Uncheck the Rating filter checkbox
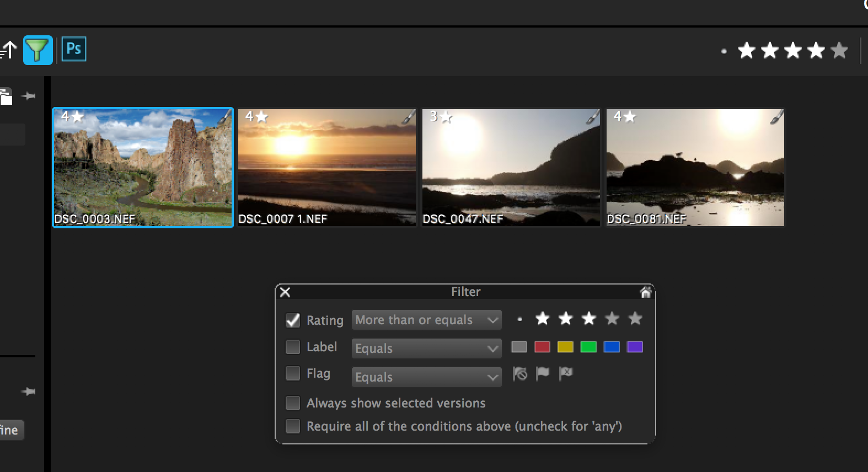Screen dimensions: 868x472 click(293, 320)
